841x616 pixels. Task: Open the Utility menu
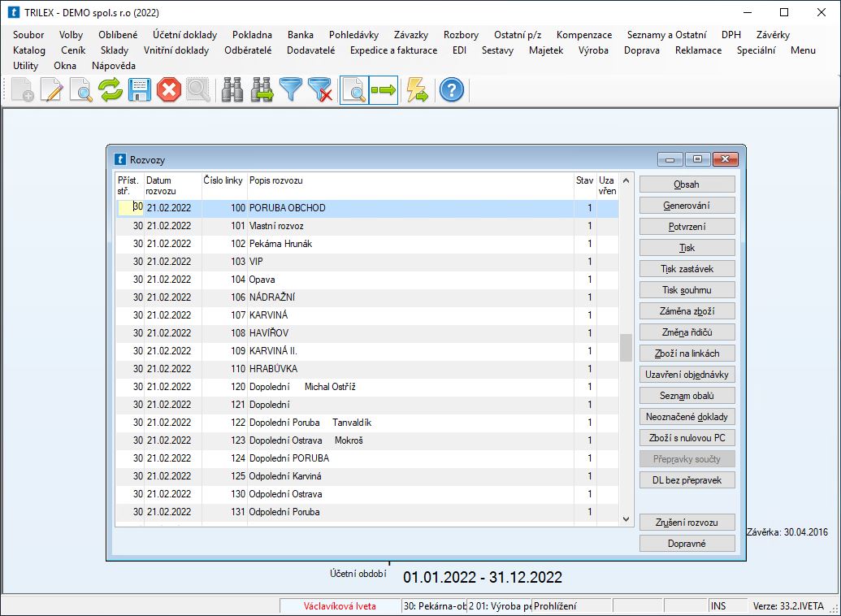click(26, 66)
